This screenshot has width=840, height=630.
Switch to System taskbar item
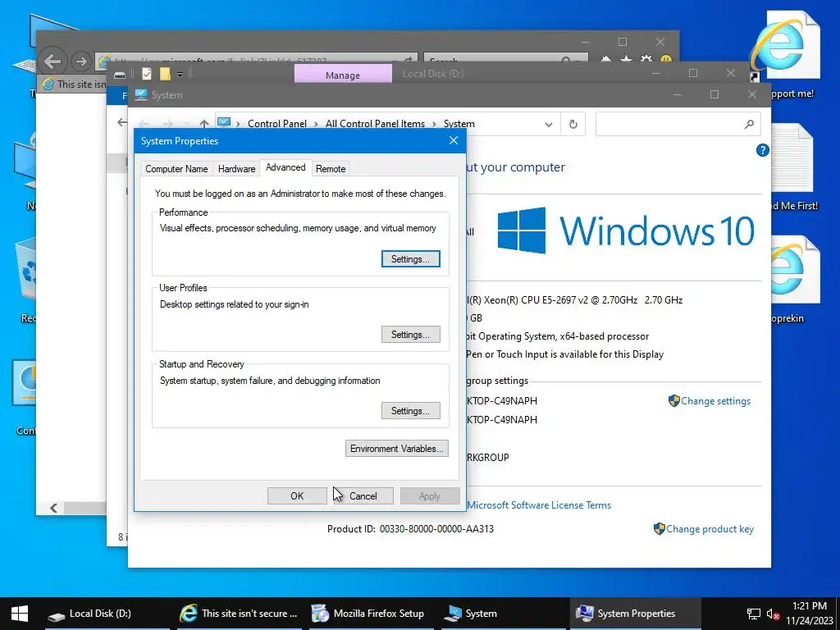pyautogui.click(x=504, y=614)
